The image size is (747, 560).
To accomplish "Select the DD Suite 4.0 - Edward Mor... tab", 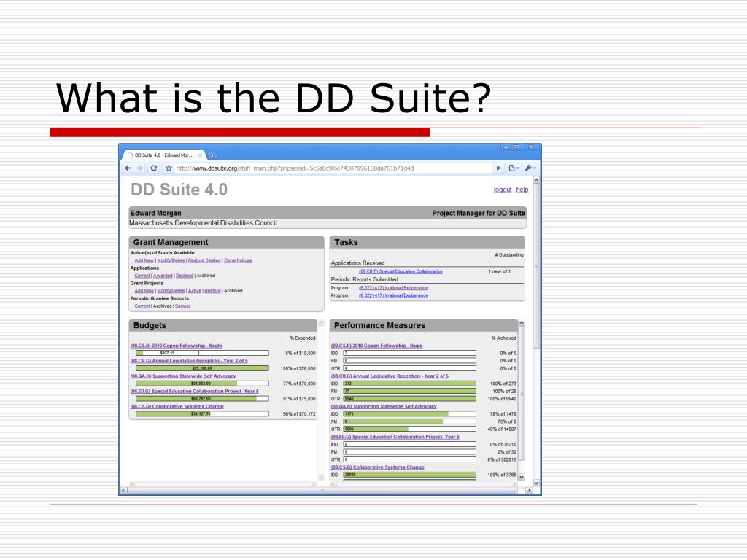I will tap(165, 155).
